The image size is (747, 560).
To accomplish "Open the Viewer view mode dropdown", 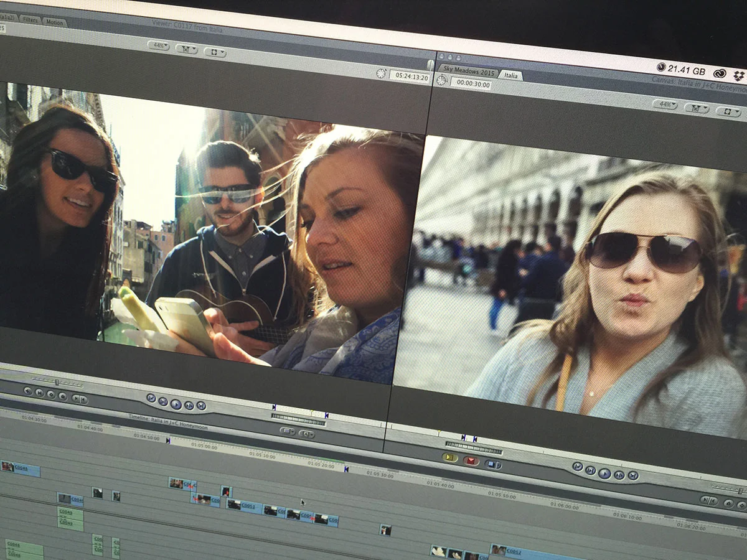I will (x=215, y=52).
